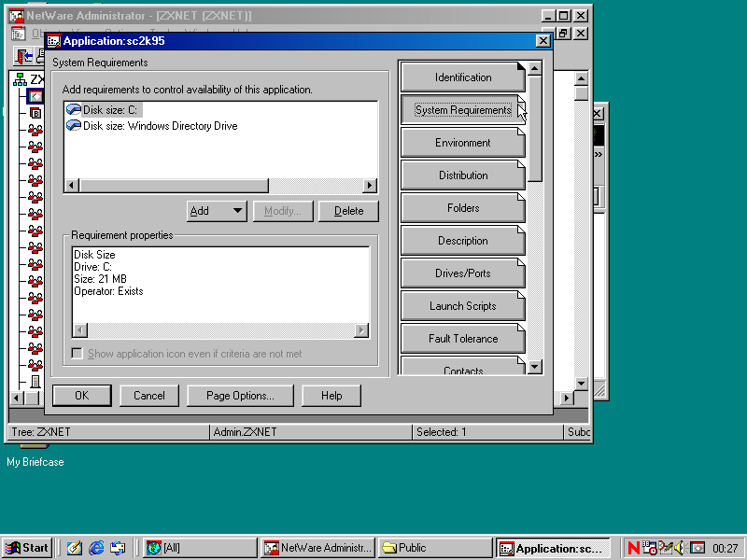Click 'Selected: 1' in the status bar
The width and height of the screenshot is (747, 560).
point(441,432)
